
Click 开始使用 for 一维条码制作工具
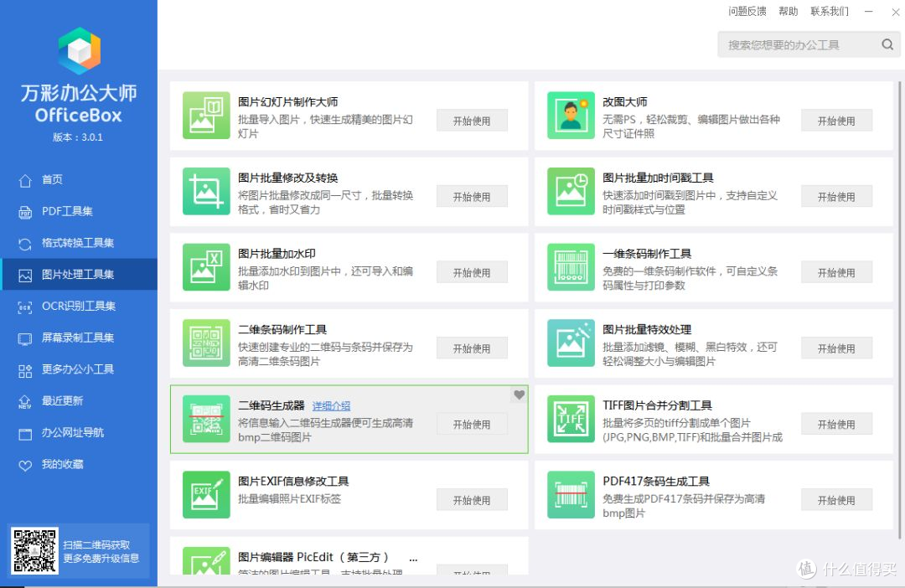click(x=836, y=272)
